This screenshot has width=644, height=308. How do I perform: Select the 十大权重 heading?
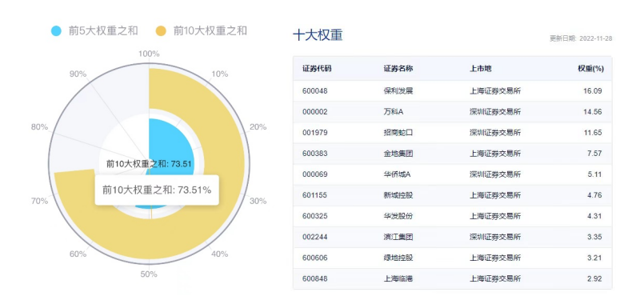[318, 35]
